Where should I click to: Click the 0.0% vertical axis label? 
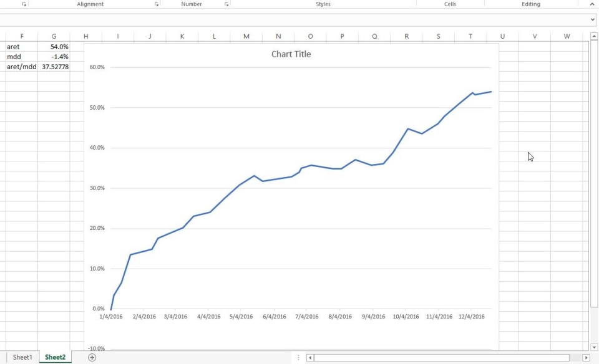(98, 309)
